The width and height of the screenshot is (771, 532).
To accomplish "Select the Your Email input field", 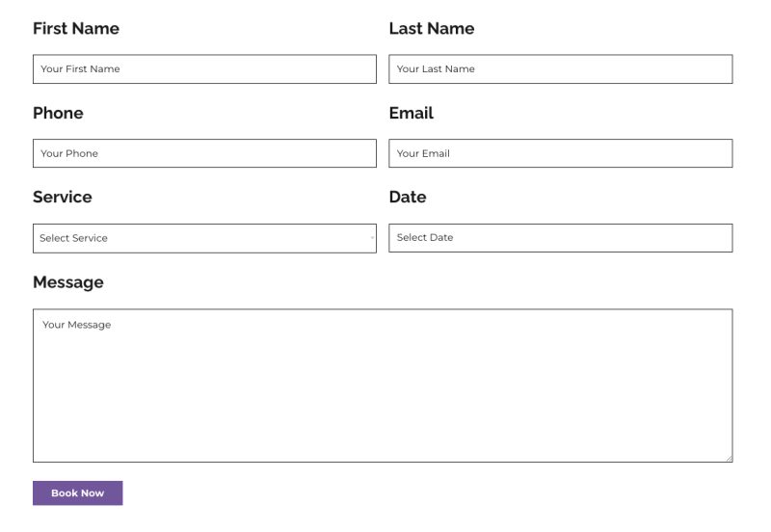I will pos(560,153).
